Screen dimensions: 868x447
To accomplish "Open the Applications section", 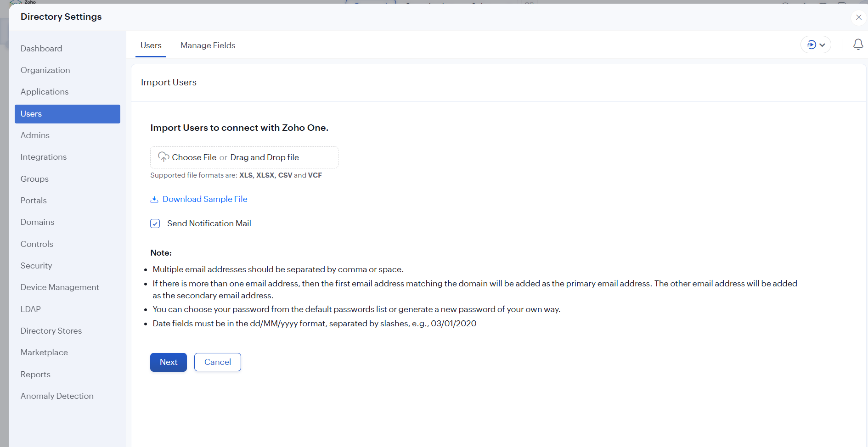I will point(45,92).
